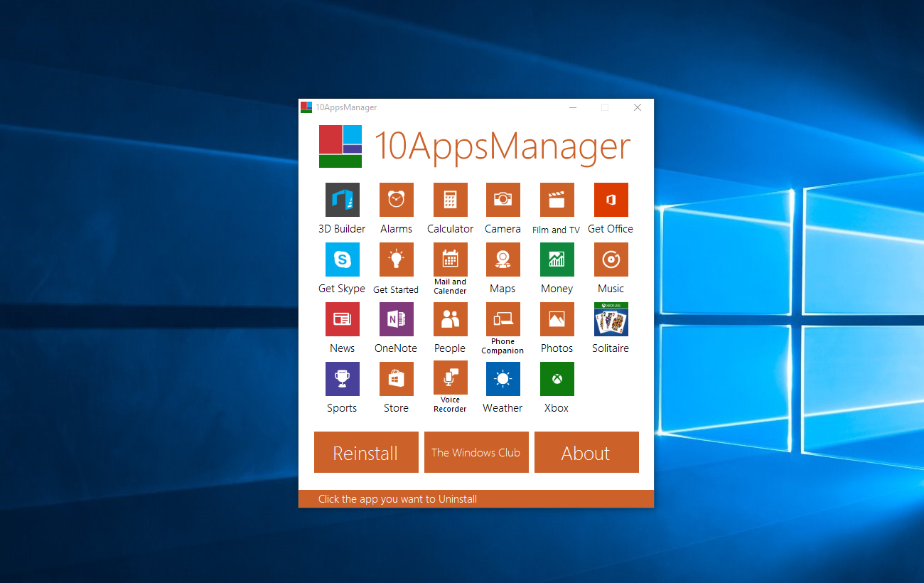Choose the Xbox app icon
This screenshot has width=924, height=583.
click(557, 379)
